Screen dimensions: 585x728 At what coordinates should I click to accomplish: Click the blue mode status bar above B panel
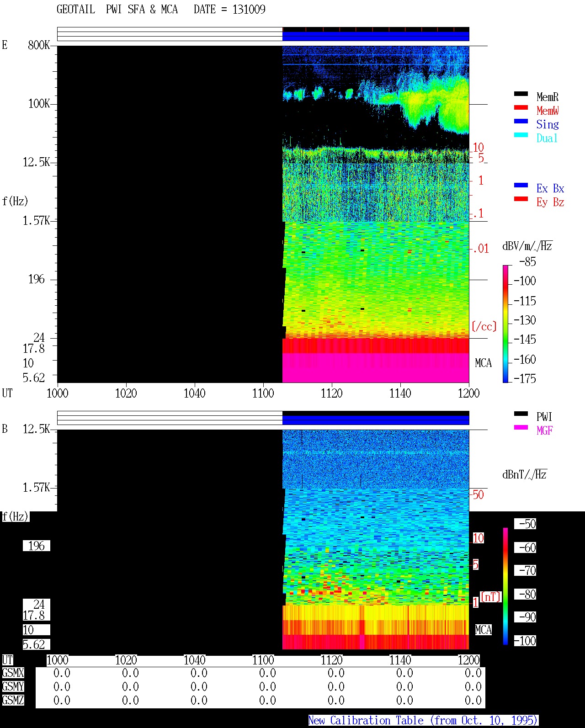coord(376,420)
